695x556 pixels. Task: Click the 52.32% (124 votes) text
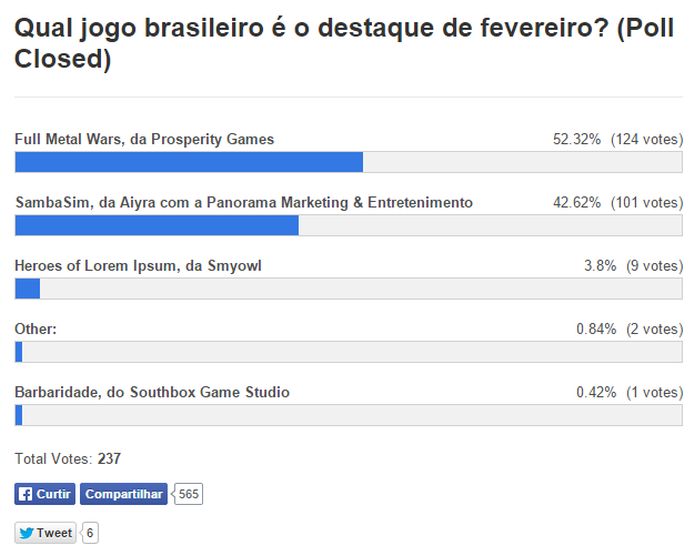click(x=617, y=139)
